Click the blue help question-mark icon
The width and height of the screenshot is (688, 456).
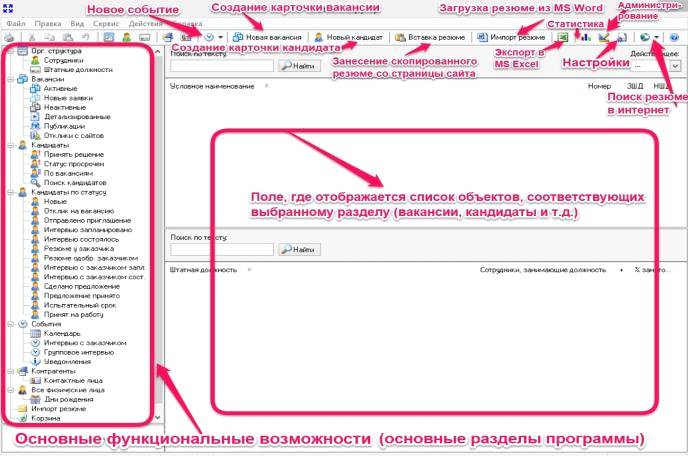[675, 38]
